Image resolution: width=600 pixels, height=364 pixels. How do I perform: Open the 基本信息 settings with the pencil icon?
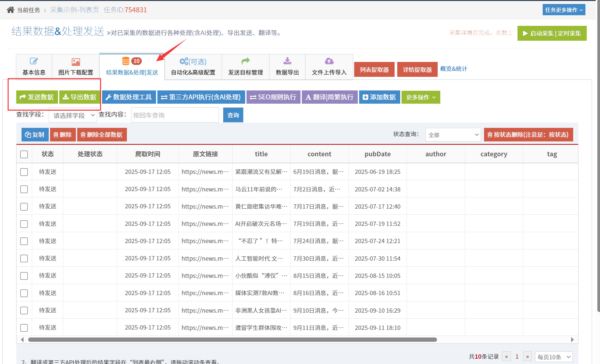33,66
